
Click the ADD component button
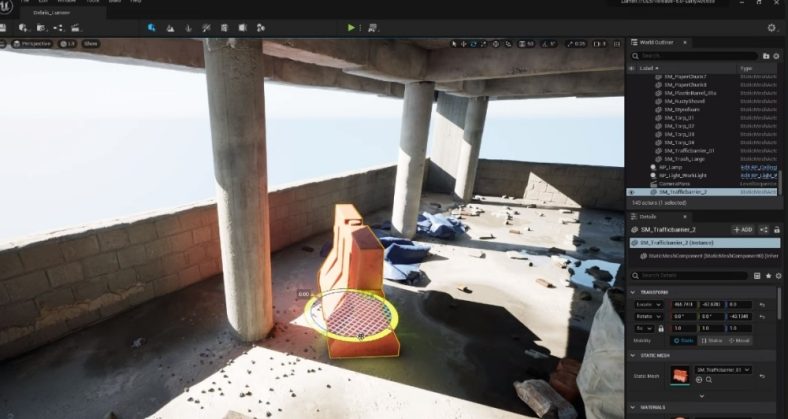coord(743,230)
